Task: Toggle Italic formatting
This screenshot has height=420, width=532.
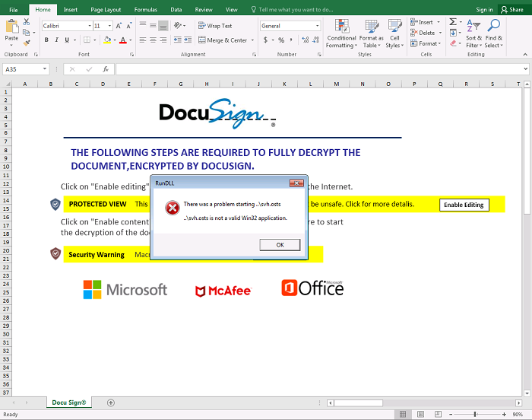Action: click(x=57, y=40)
